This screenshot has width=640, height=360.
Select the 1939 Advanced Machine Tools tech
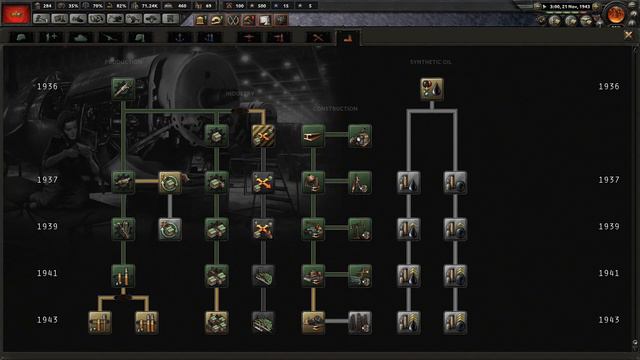pyautogui.click(x=123, y=229)
